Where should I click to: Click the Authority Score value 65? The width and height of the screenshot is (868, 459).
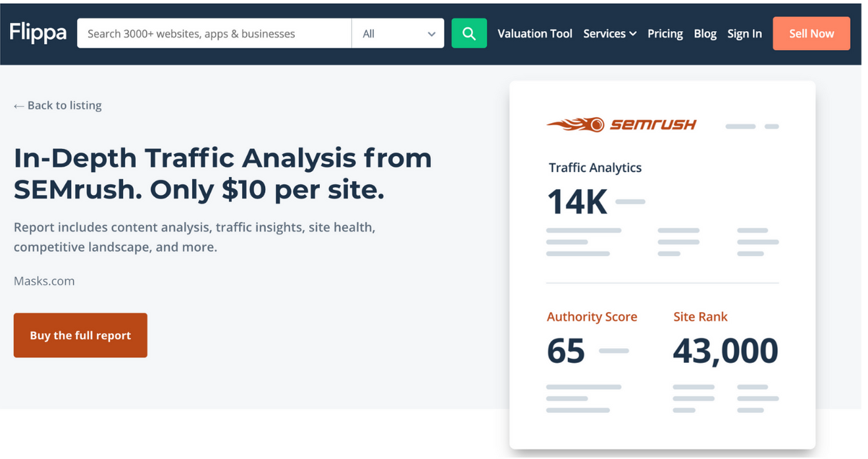[x=565, y=351]
